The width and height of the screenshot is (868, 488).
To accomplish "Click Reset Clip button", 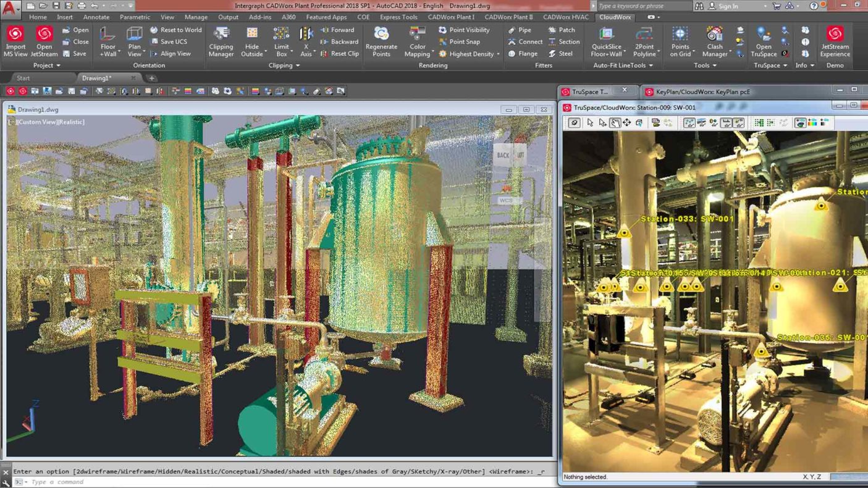I will coord(339,54).
